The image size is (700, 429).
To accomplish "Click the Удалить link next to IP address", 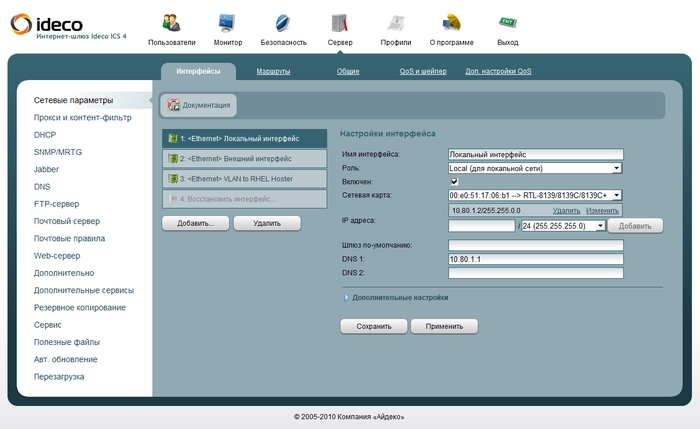I will coord(566,211).
